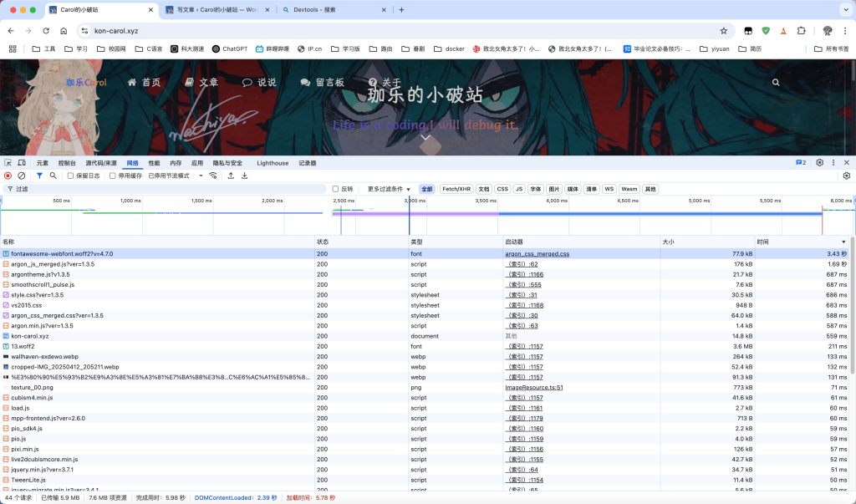Click the network conditions WiFi icon
Screen dimensions: 856x504
tap(212, 176)
